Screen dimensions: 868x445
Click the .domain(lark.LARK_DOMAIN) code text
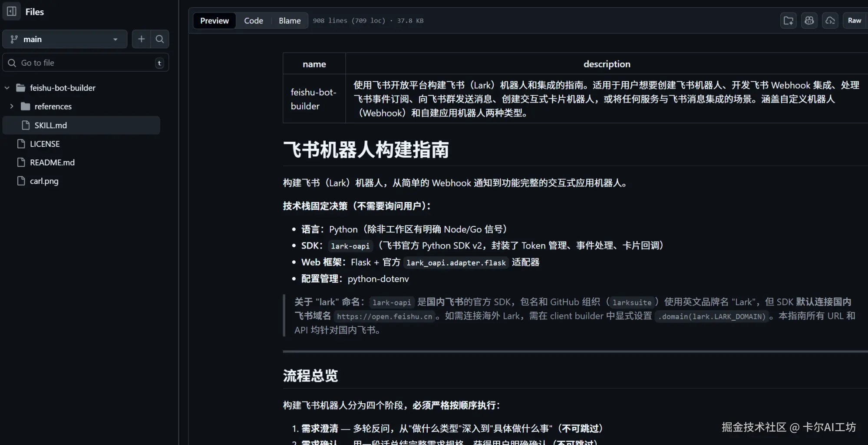coord(712,316)
